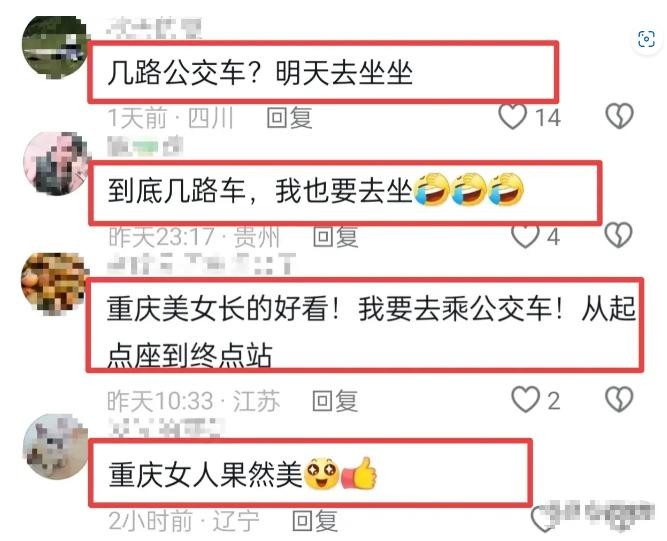Tap the scan/search image icon
The height and width of the screenshot is (541, 667).
[646, 40]
